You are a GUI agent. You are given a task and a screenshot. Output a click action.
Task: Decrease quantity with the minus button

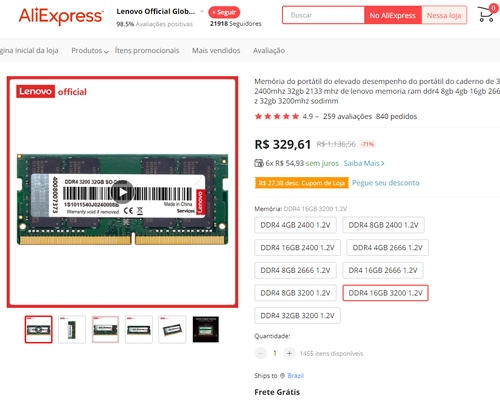pyautogui.click(x=261, y=353)
